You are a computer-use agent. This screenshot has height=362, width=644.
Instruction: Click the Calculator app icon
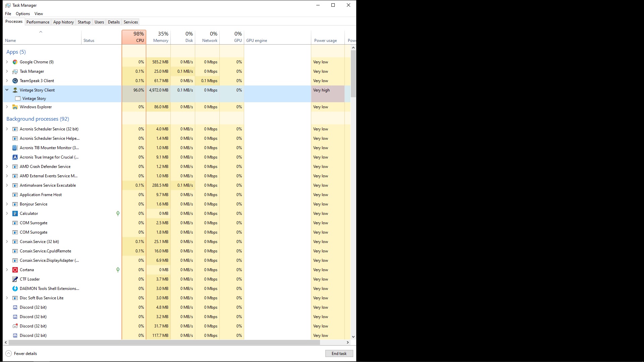coord(15,214)
